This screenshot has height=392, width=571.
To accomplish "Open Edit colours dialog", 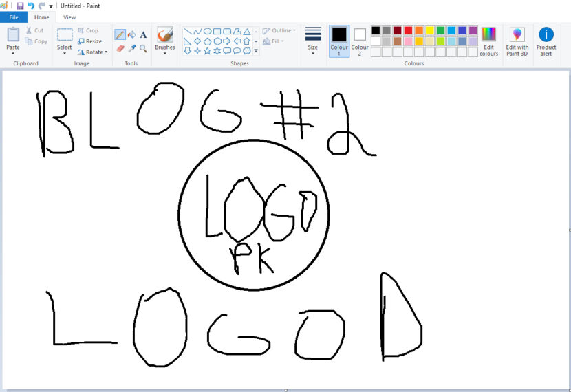I will [x=488, y=41].
